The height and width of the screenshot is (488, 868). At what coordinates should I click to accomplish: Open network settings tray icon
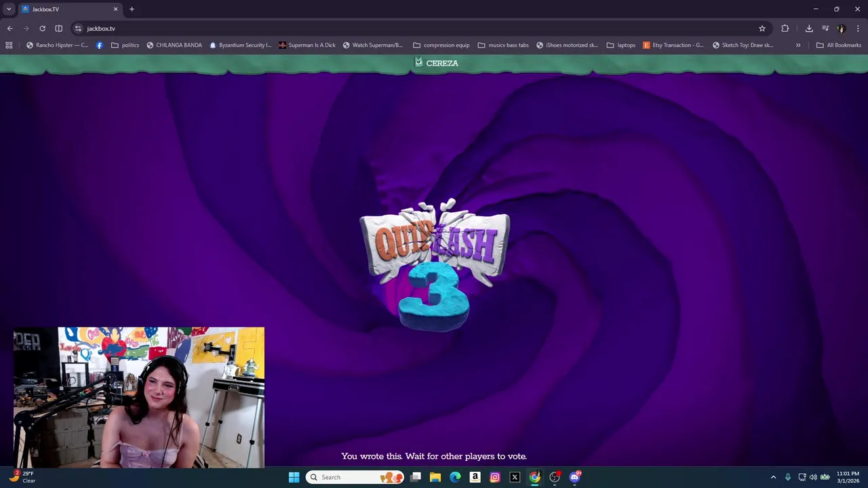click(x=802, y=477)
